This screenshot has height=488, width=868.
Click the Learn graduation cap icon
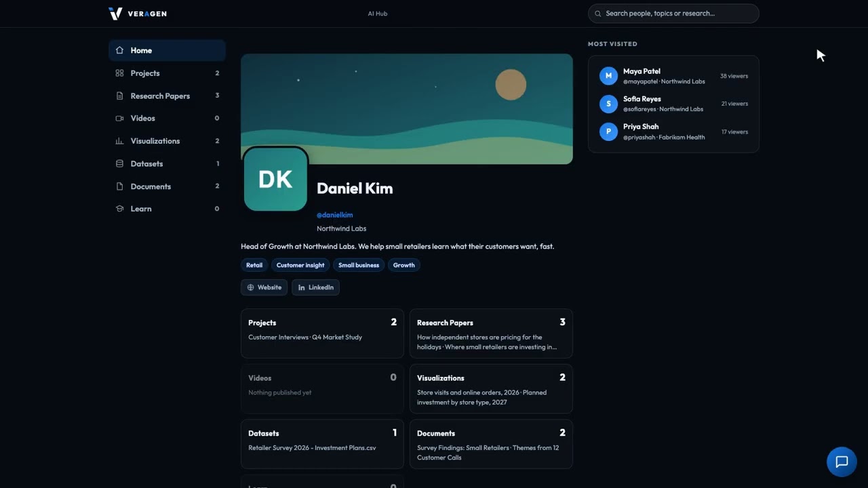click(x=119, y=209)
